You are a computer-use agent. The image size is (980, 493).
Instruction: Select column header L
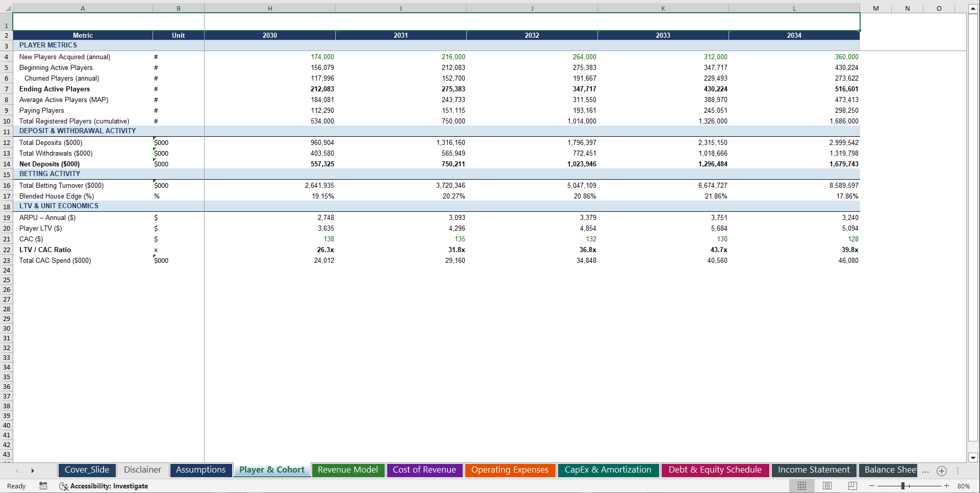[794, 8]
